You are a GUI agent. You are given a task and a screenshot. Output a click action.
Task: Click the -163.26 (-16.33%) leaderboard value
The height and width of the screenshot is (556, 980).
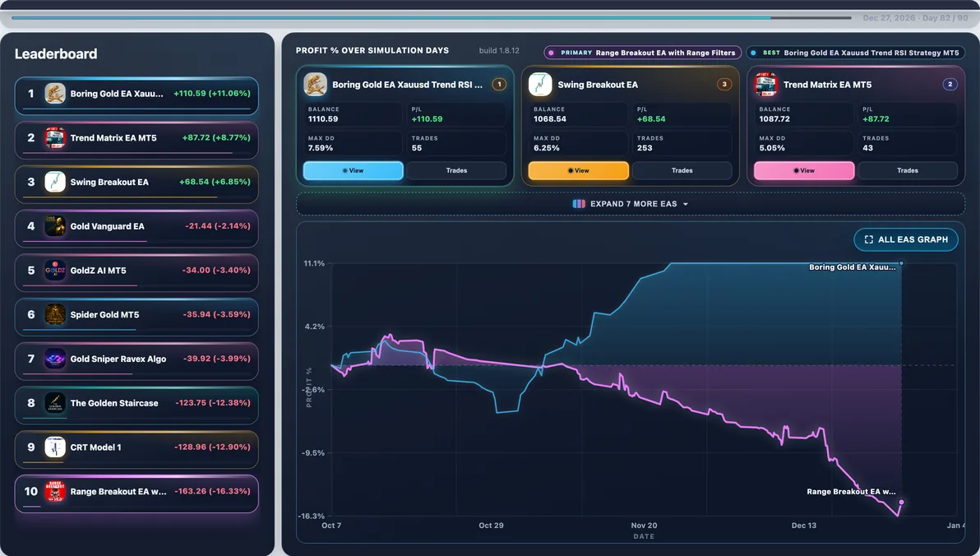212,491
